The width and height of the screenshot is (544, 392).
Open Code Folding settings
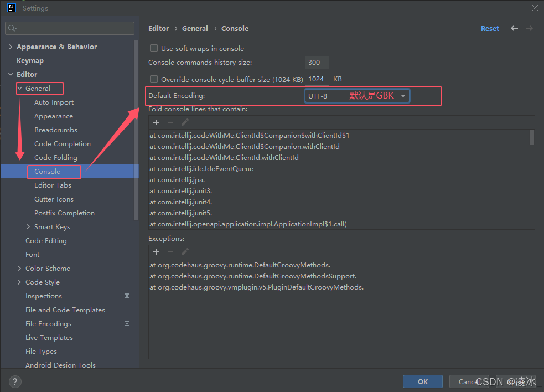(56, 158)
